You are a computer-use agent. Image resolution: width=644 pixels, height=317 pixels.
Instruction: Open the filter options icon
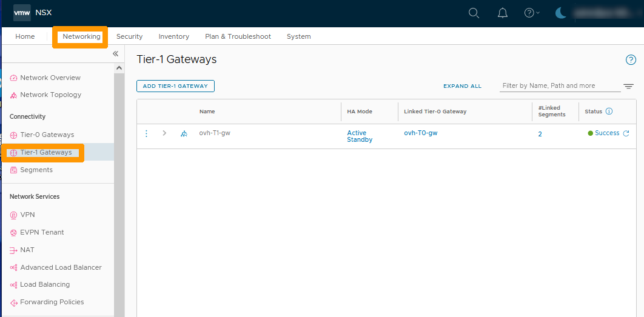628,86
